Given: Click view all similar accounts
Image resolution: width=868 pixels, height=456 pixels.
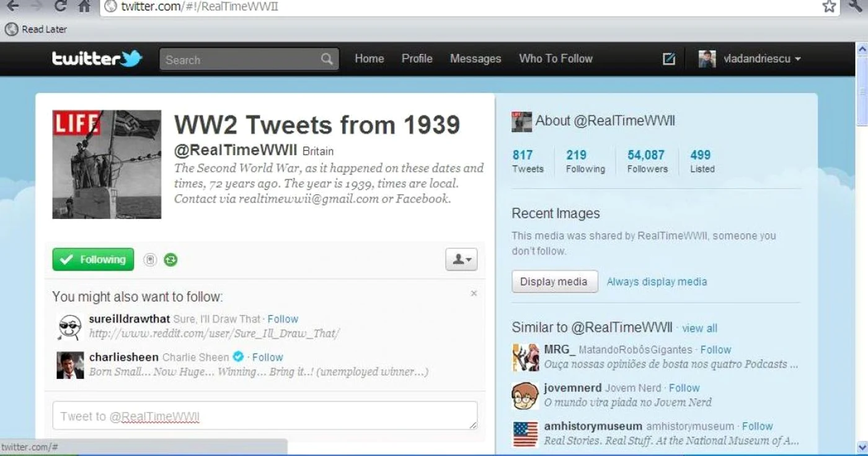Looking at the screenshot, I should click(x=699, y=328).
